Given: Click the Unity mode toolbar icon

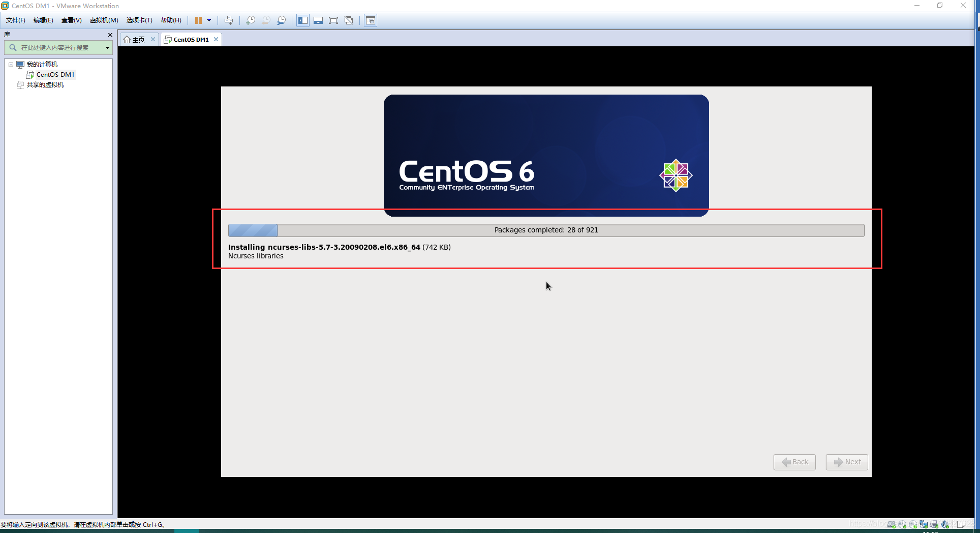Looking at the screenshot, I should (x=349, y=20).
